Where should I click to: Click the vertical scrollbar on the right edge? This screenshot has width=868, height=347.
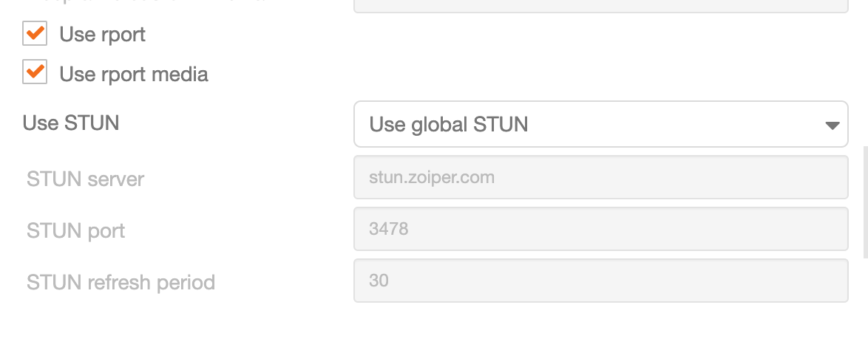[x=865, y=202]
